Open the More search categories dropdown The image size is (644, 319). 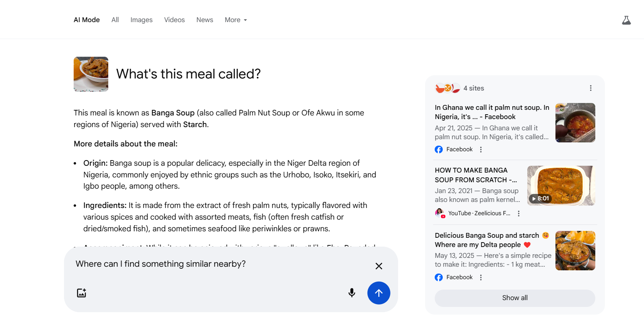click(235, 20)
